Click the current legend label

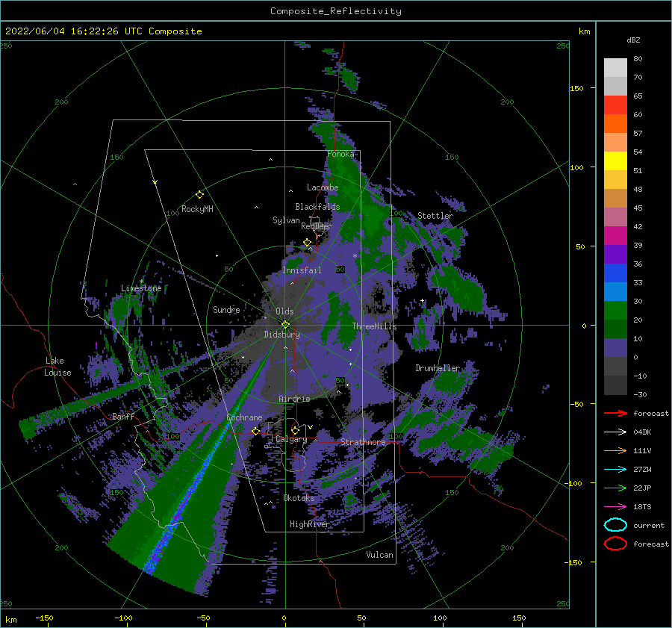[648, 525]
